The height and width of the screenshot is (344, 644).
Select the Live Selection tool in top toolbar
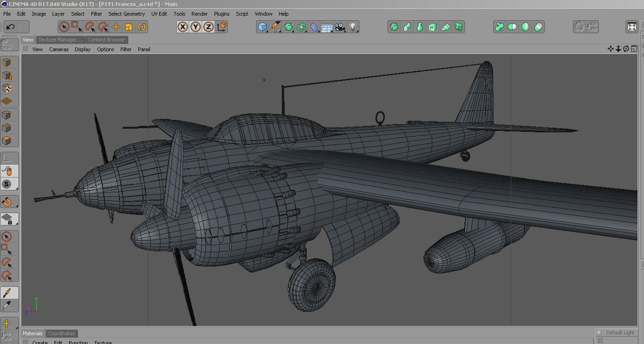point(64,27)
